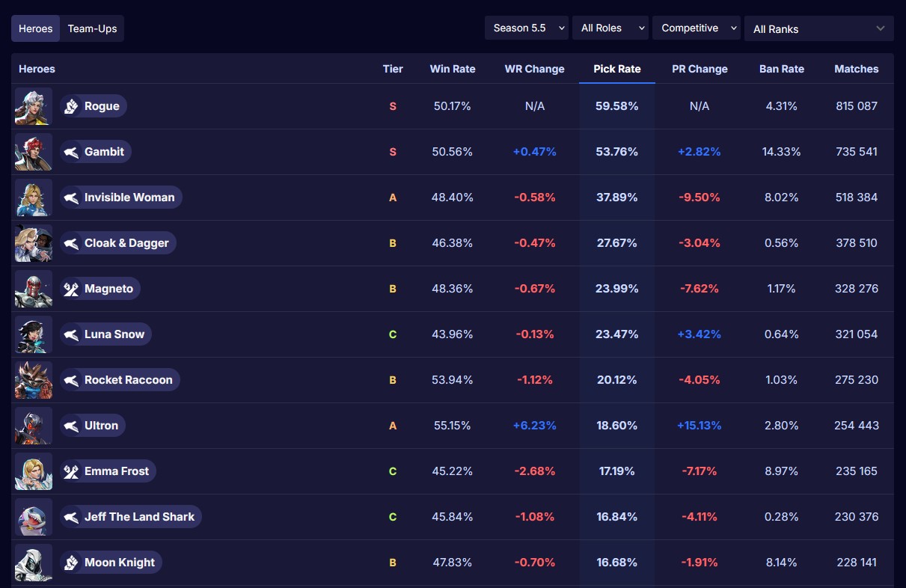This screenshot has width=906, height=588.
Task: Sort table by Pick Rate column
Action: (x=617, y=69)
